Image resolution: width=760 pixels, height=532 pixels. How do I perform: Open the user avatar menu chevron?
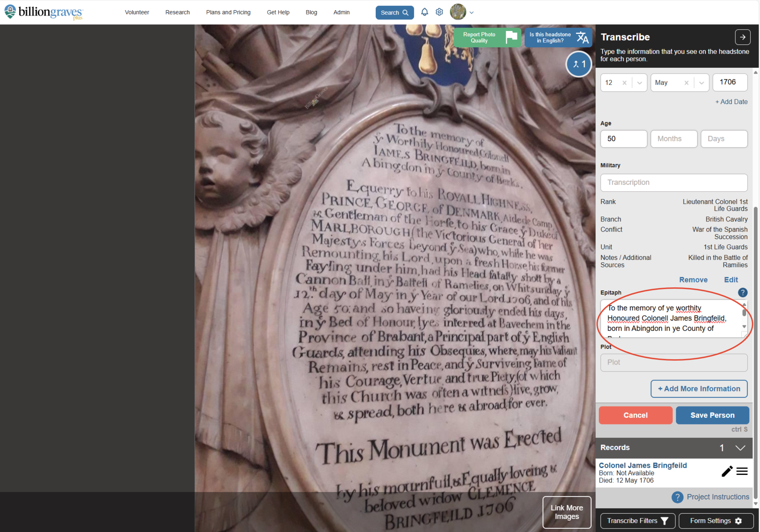coord(472,13)
